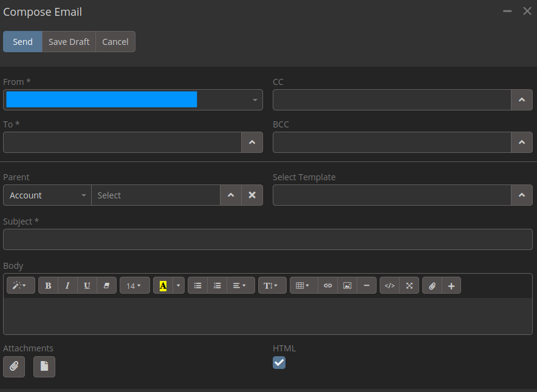Insert unordered bullet list
The image size is (537, 392).
197,285
